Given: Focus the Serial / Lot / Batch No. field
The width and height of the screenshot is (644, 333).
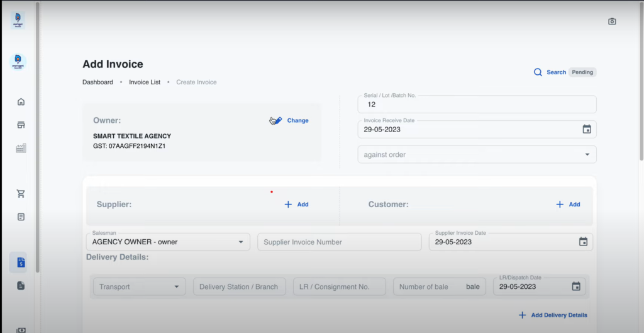Looking at the screenshot, I should click(477, 104).
